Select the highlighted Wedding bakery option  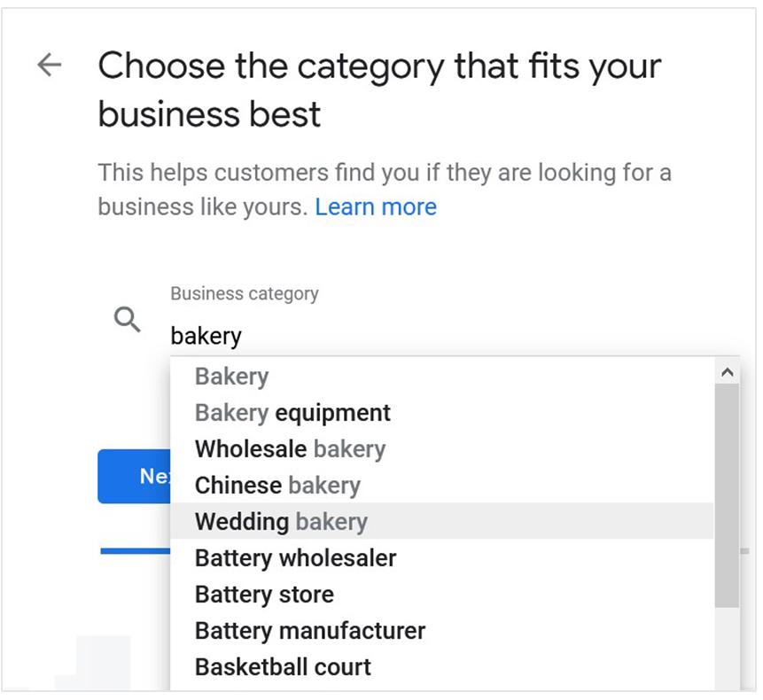442,522
